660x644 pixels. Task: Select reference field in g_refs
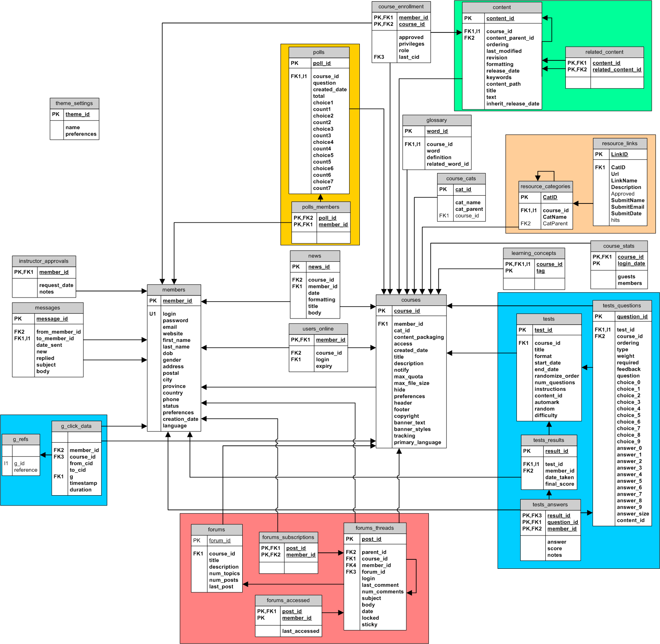pyautogui.click(x=25, y=470)
